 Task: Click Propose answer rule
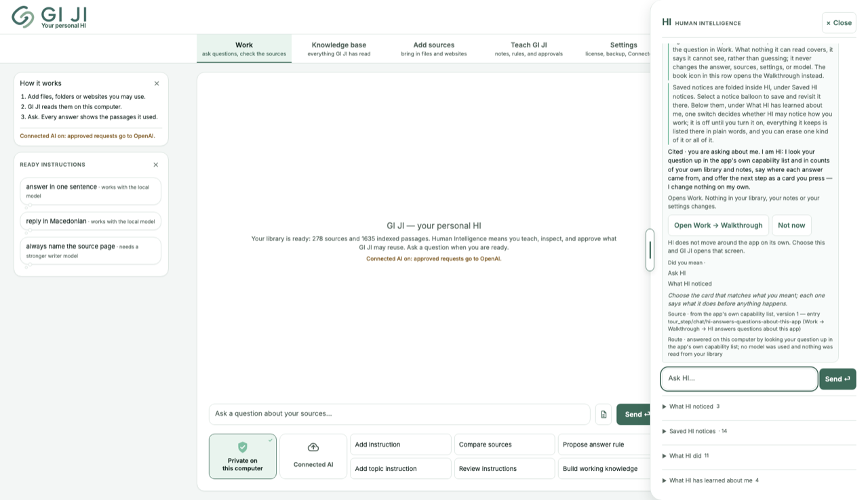tap(605, 444)
